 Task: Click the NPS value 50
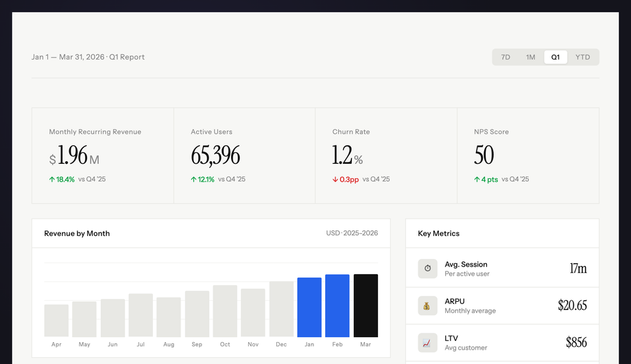(484, 155)
